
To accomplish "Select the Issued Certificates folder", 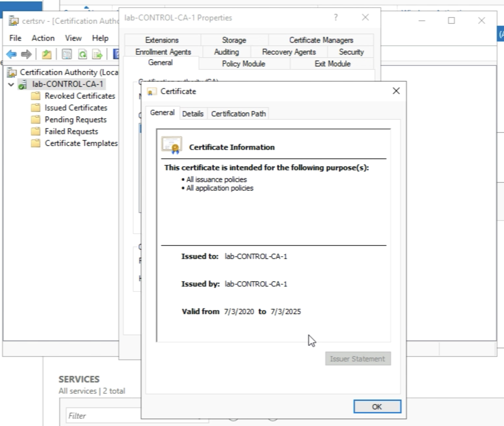I will pos(76,108).
